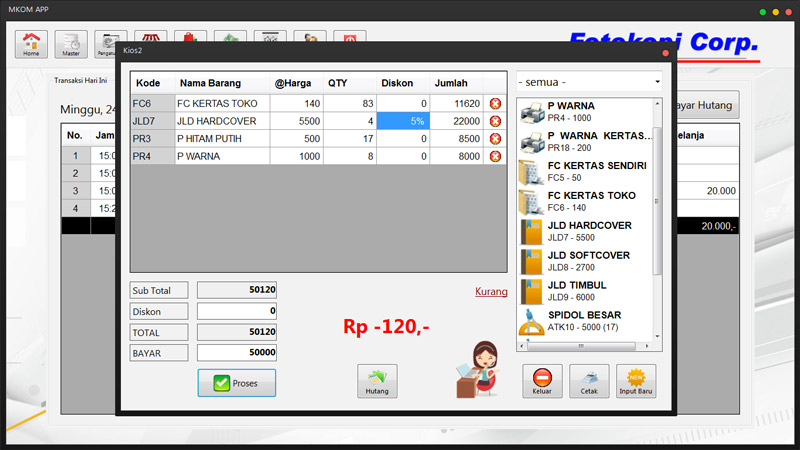The height and width of the screenshot is (450, 800).
Task: Add FC KERTAS TOKO FC6 from list
Action: click(x=585, y=201)
